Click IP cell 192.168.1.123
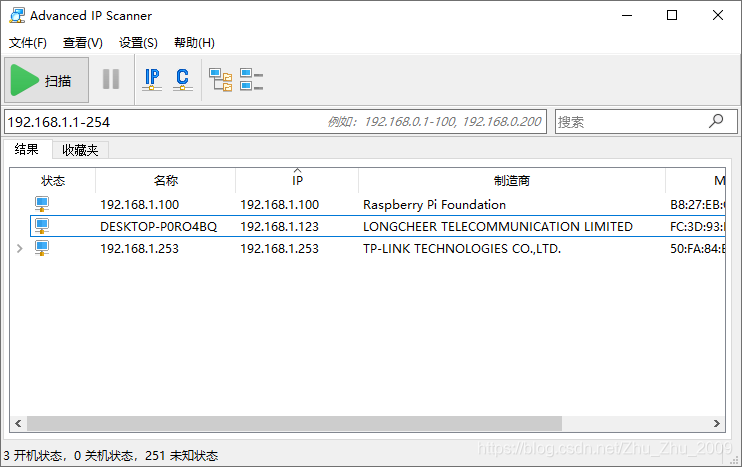Viewport: 742px width, 467px height. pos(279,227)
